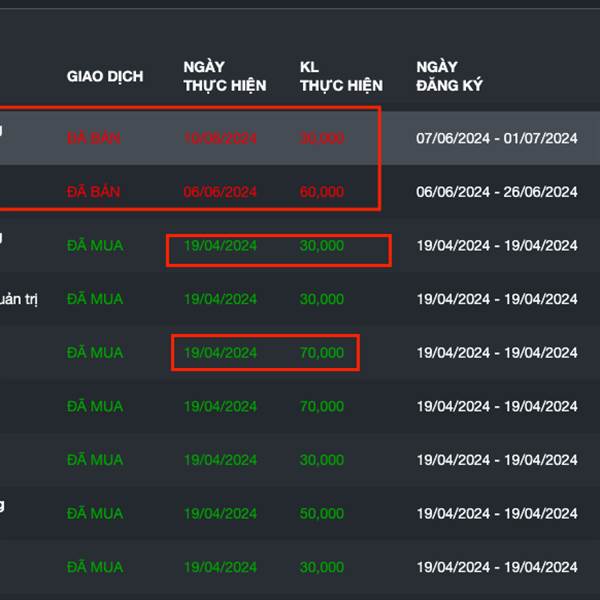The image size is (600, 600).
Task: Click the registration period in the 50,000 row
Action: click(497, 514)
